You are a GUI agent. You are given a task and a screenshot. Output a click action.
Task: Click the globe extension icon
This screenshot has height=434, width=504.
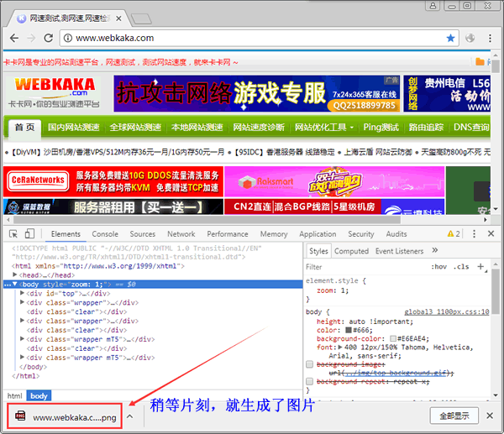click(x=470, y=39)
